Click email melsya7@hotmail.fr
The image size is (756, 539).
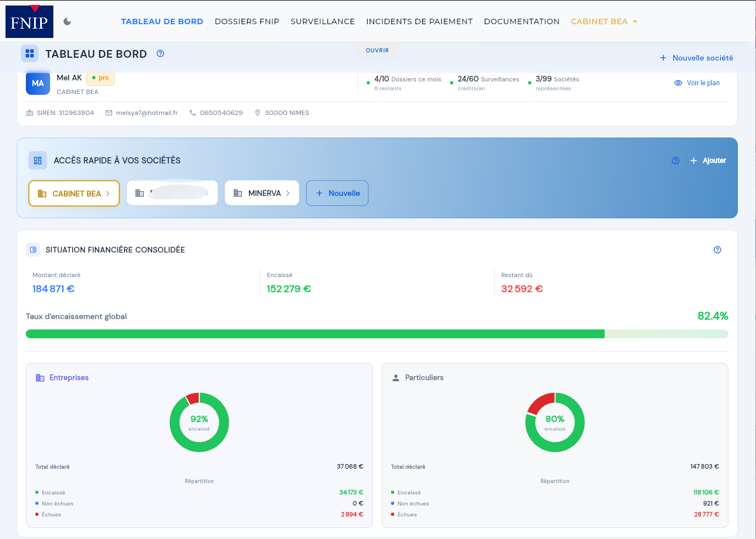(x=147, y=113)
